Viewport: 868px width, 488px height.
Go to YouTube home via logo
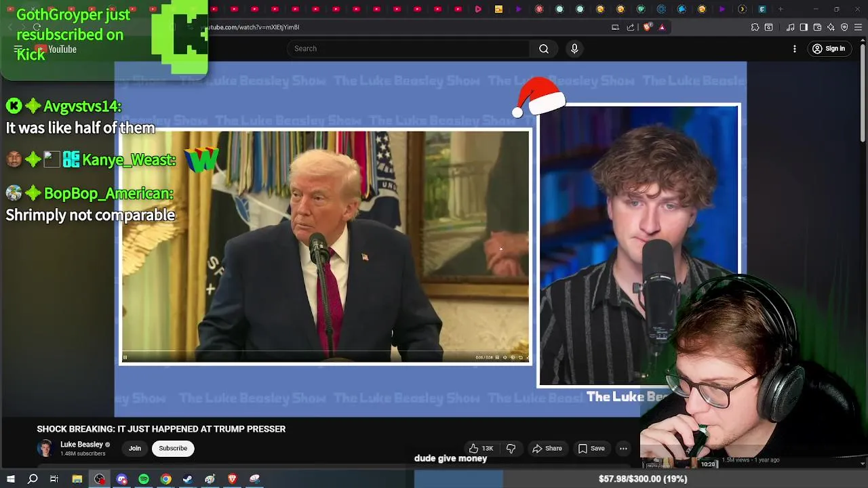click(56, 49)
